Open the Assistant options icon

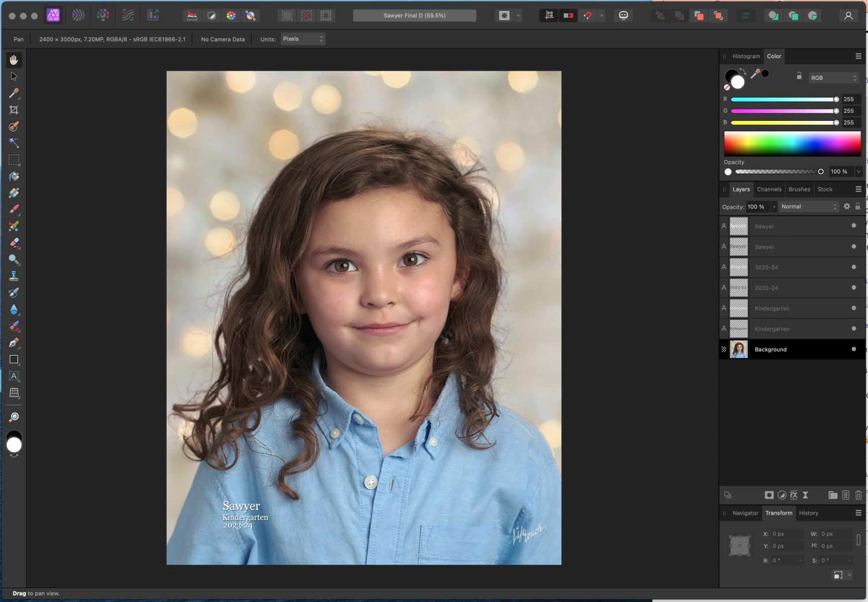(x=623, y=16)
